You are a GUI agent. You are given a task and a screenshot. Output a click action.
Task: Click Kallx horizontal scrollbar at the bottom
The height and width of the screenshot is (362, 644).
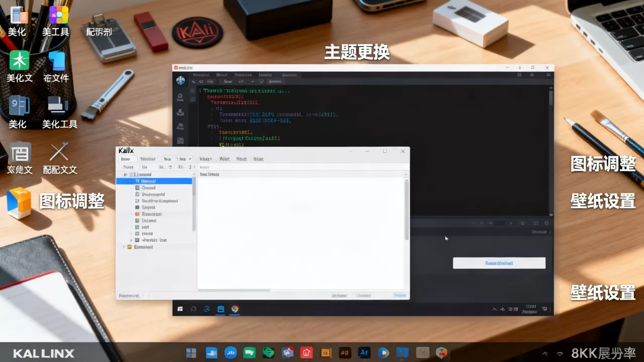click(x=234, y=290)
